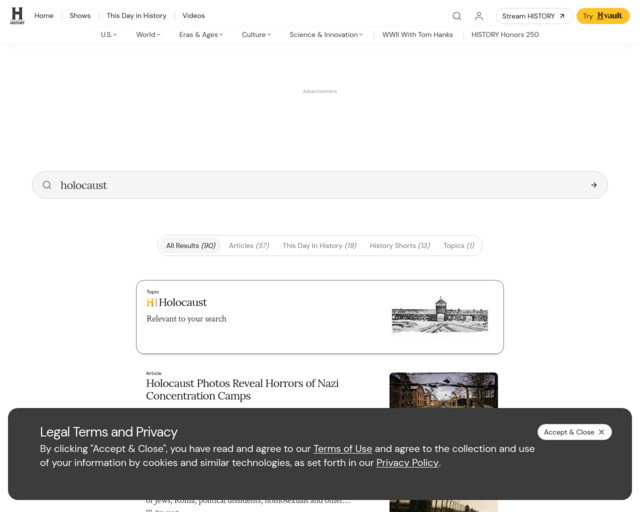The height and width of the screenshot is (512, 640).
Task: Click the magnifier icon inside the search field
Action: tap(47, 185)
